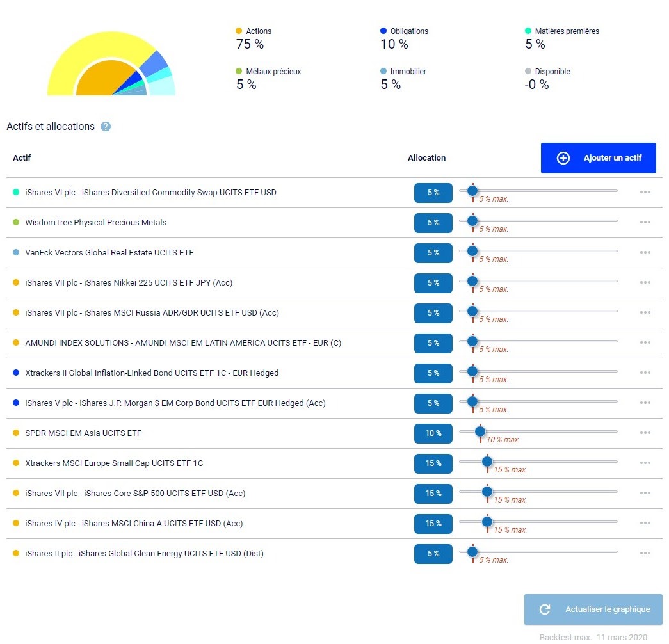Viewport: 669px width, 644px height.
Task: Click the allocation donut chart
Action: [x=111, y=63]
